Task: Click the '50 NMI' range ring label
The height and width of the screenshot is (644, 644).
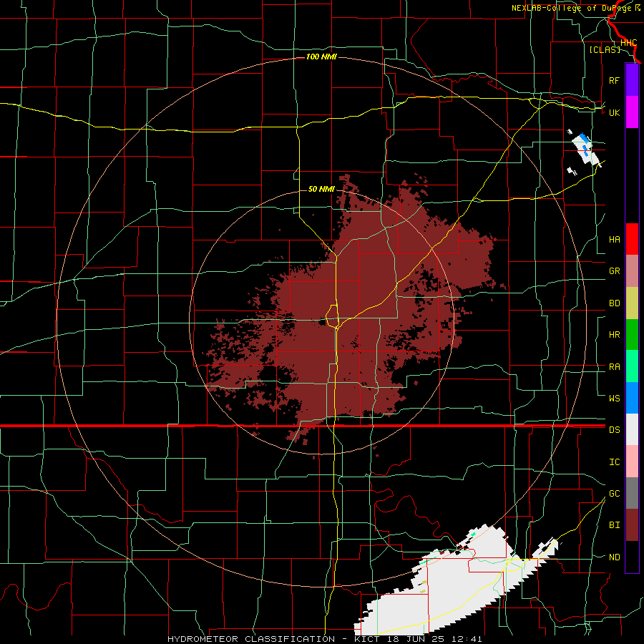Action: click(321, 190)
